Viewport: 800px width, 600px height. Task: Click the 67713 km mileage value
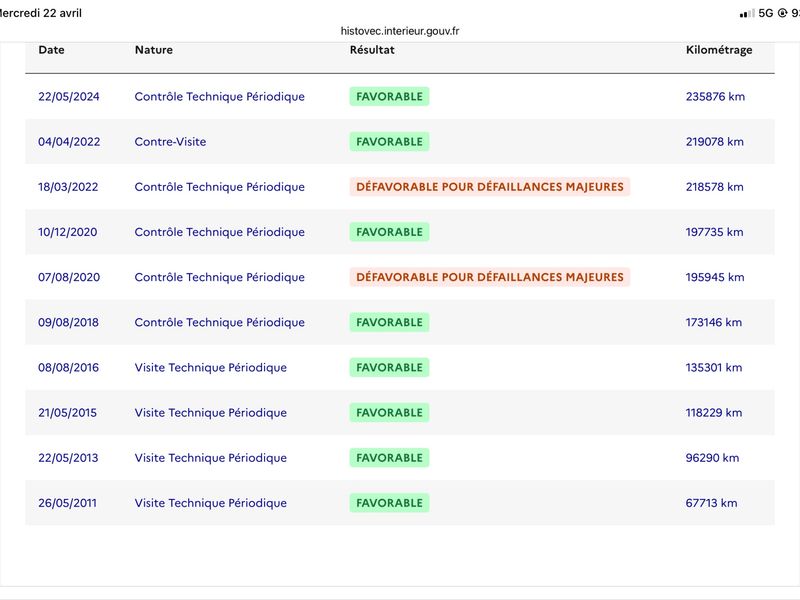pos(711,503)
